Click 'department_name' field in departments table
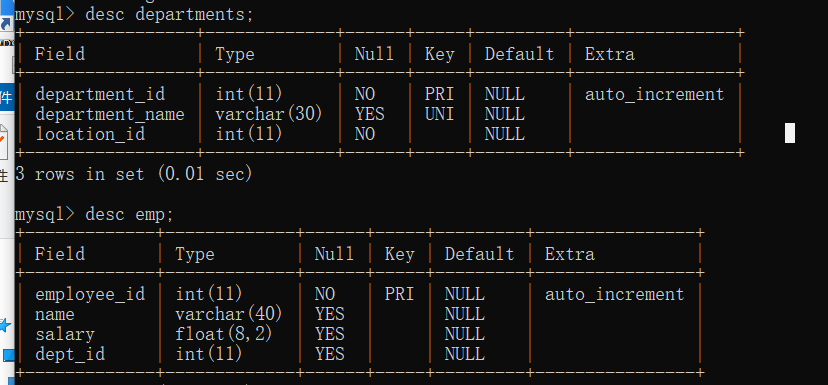Viewport: 828px width, 385px height. [110, 114]
